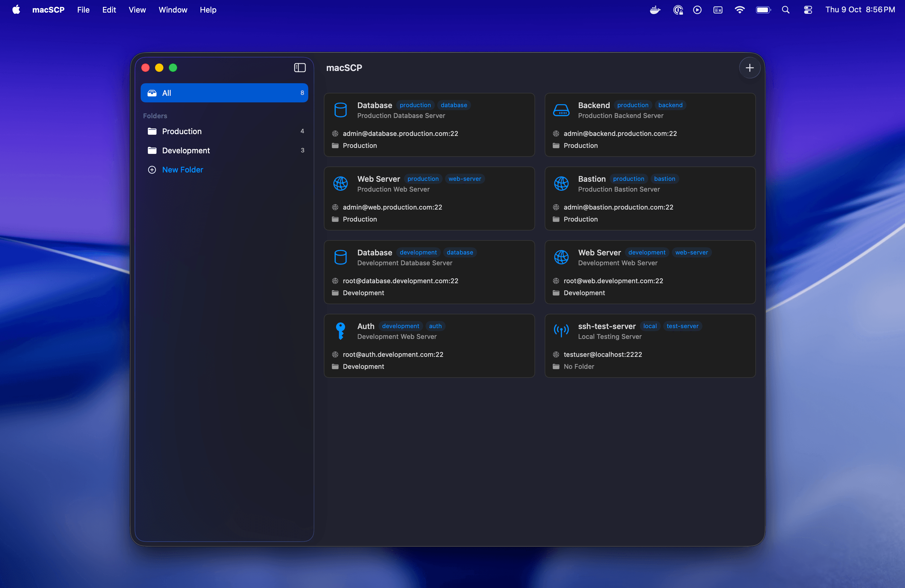905x588 pixels.
Task: Click the local tag on ssh-test-server card
Action: [650, 326]
